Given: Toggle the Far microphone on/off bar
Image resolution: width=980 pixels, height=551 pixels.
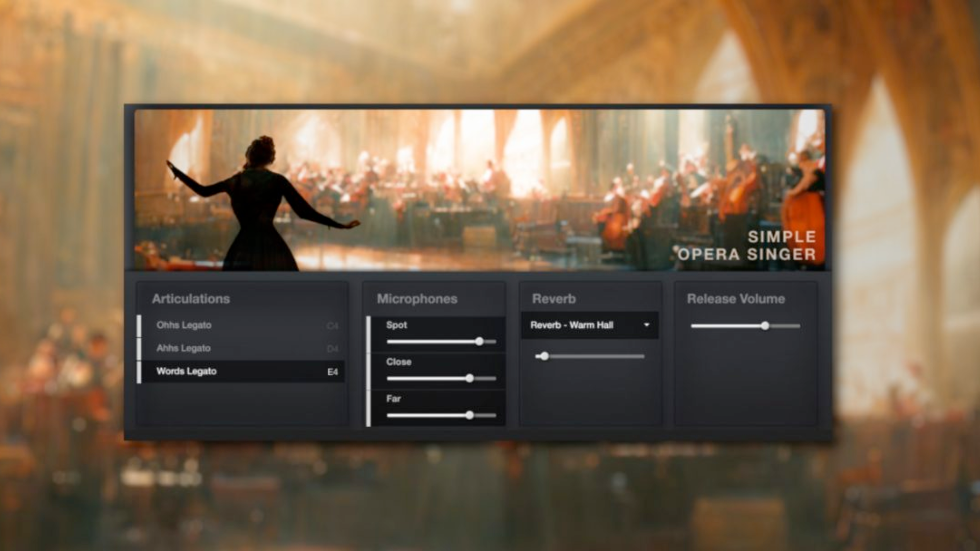Looking at the screenshot, I should pyautogui.click(x=369, y=408).
